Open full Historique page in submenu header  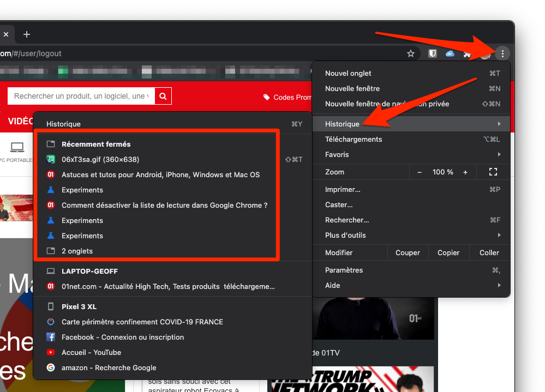point(173,124)
